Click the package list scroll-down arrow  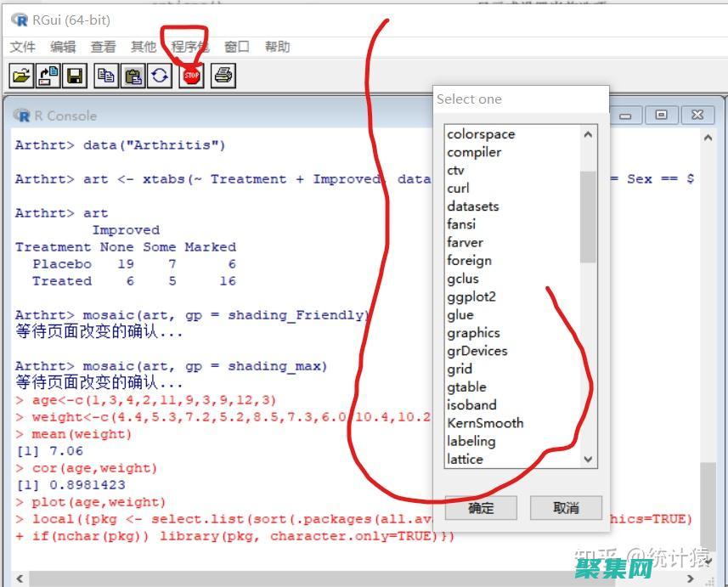pyautogui.click(x=588, y=459)
